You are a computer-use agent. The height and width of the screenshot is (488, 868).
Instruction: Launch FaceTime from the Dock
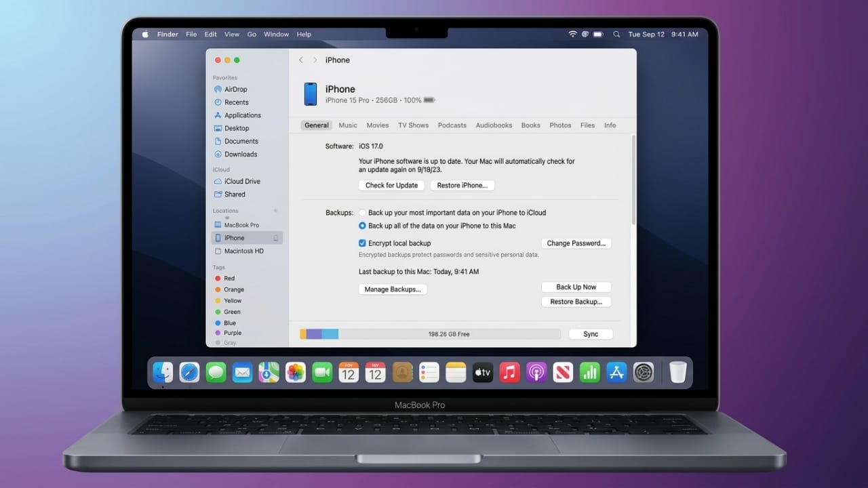coord(322,372)
